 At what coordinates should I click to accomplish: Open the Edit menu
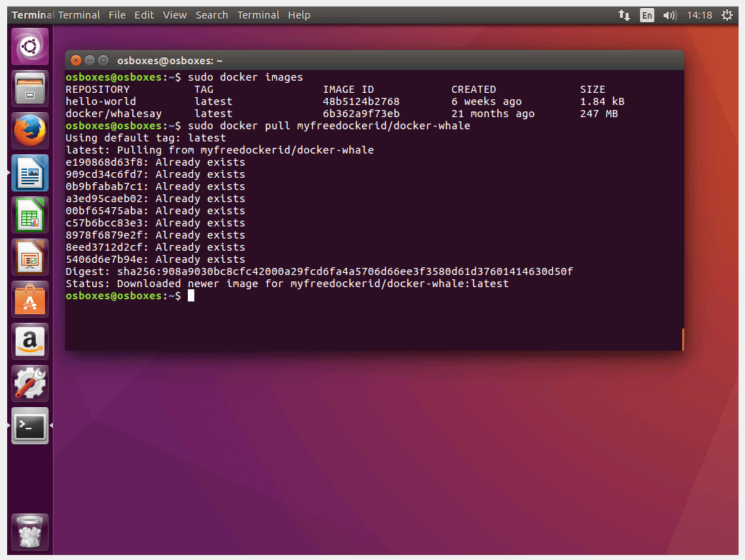point(144,15)
